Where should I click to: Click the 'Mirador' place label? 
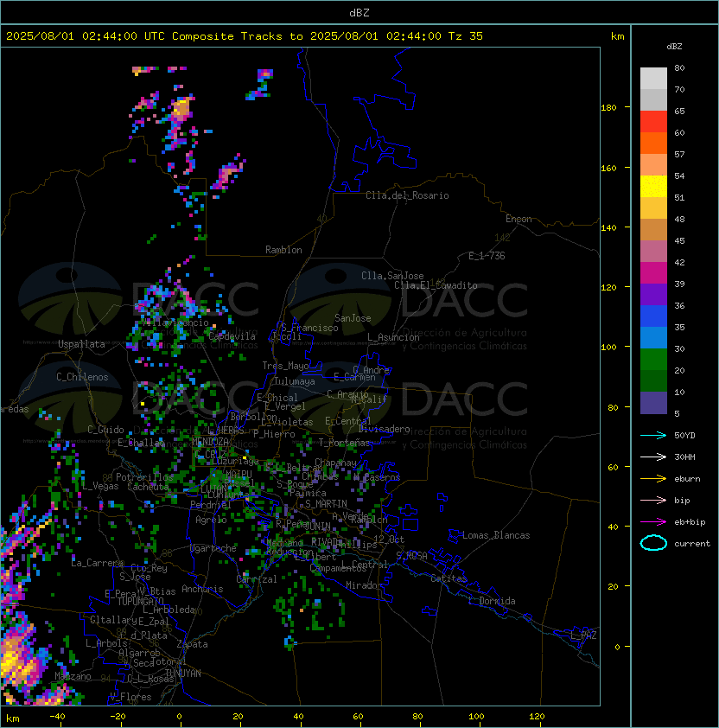click(x=364, y=585)
